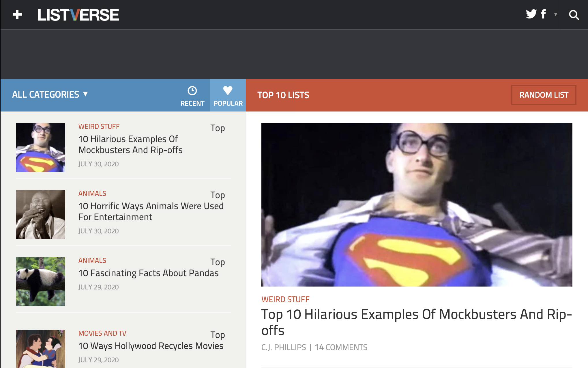Click the author C.J. Phillips link
This screenshot has height=368, width=588.
283,347
